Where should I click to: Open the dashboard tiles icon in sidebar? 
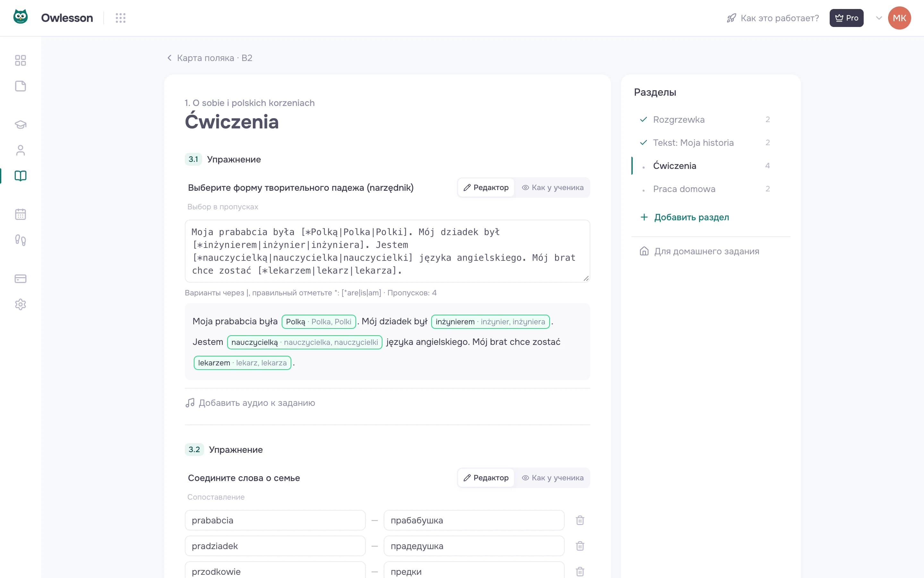click(21, 60)
